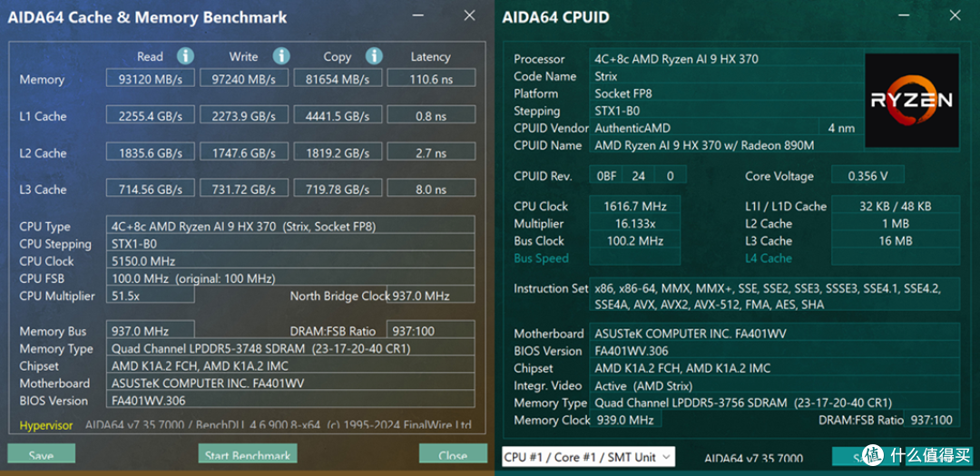Select the Memory Write value 97240 MB/s
The width and height of the screenshot is (980, 476).
pyautogui.click(x=244, y=80)
